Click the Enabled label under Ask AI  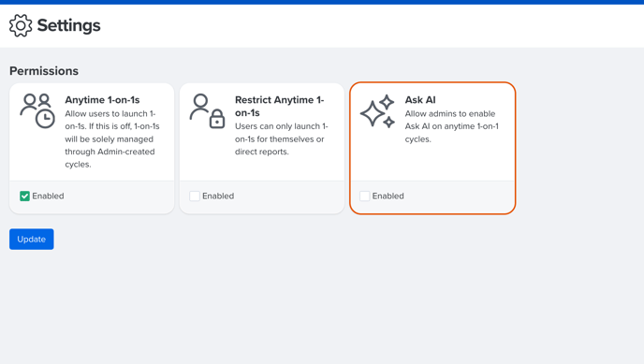388,197
